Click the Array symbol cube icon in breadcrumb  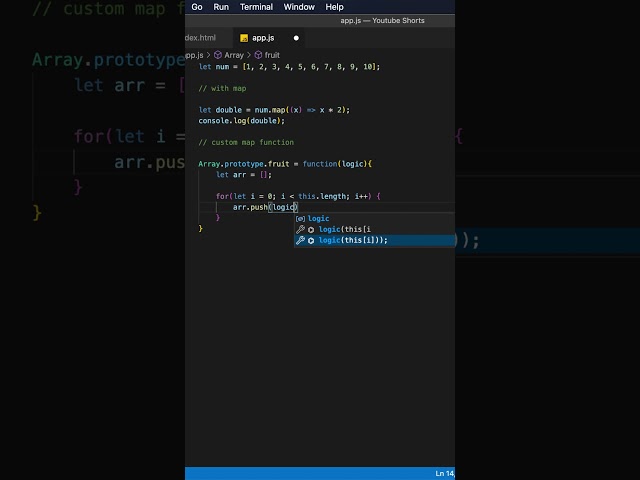point(218,55)
